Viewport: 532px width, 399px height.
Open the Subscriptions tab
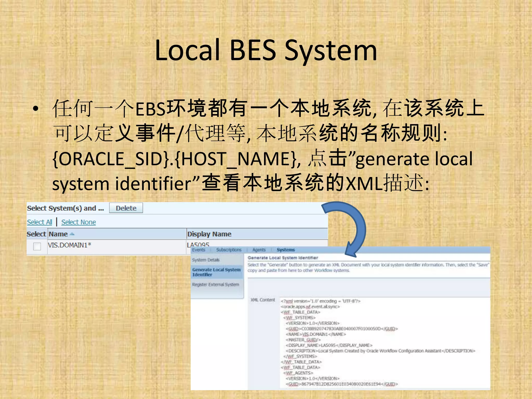click(x=229, y=250)
